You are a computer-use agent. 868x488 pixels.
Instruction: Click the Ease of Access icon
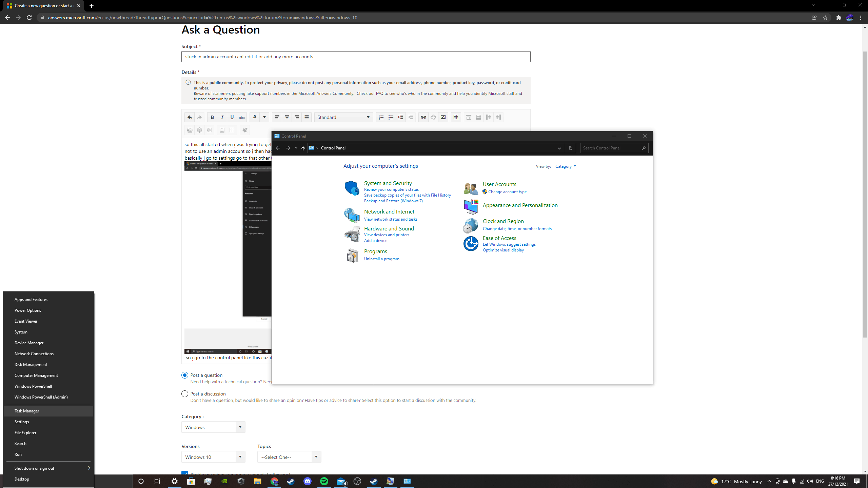coord(471,244)
